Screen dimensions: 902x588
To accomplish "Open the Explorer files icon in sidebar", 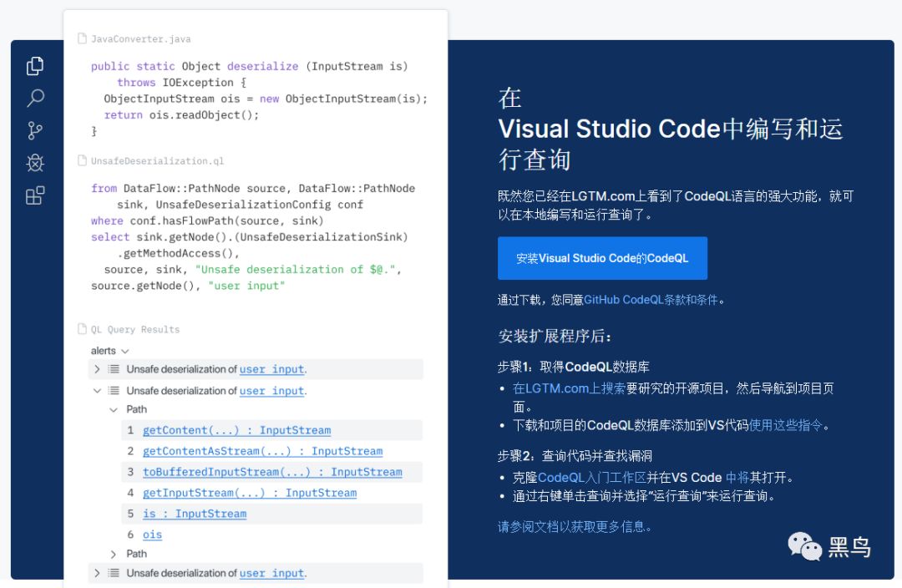I will (x=35, y=66).
